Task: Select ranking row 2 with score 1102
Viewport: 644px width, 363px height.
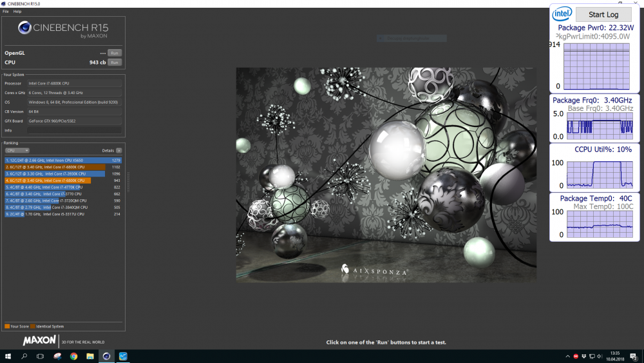Action: point(63,167)
